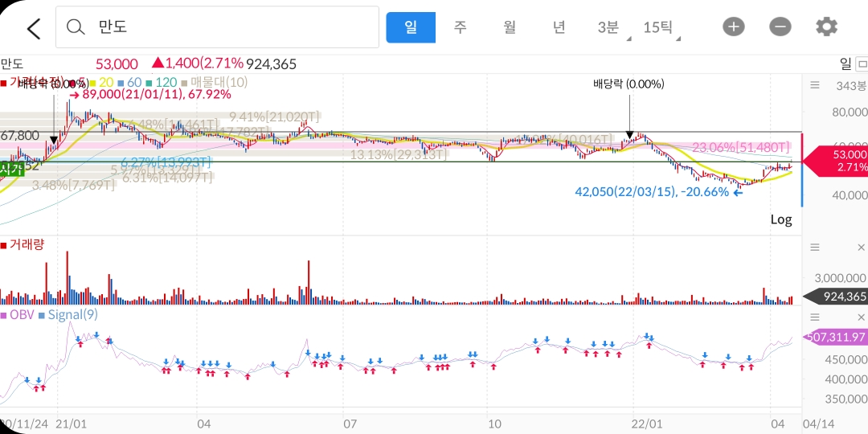Viewport: 868px width, 434px height.
Task: Open price chart hamburger menu beside 343봉
Action: pos(814,85)
